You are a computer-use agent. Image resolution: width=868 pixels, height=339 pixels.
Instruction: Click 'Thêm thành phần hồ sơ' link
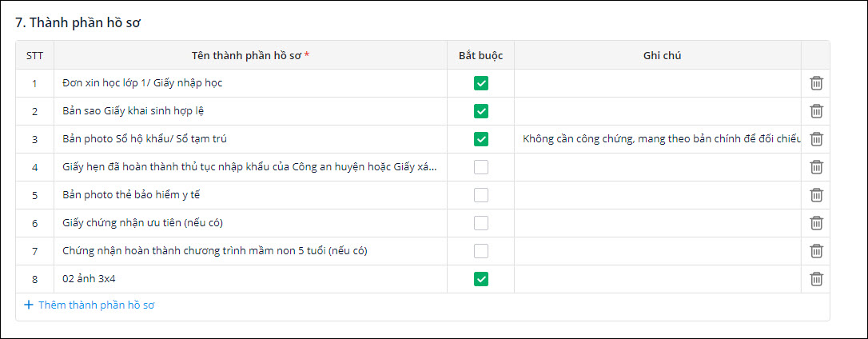click(x=96, y=305)
